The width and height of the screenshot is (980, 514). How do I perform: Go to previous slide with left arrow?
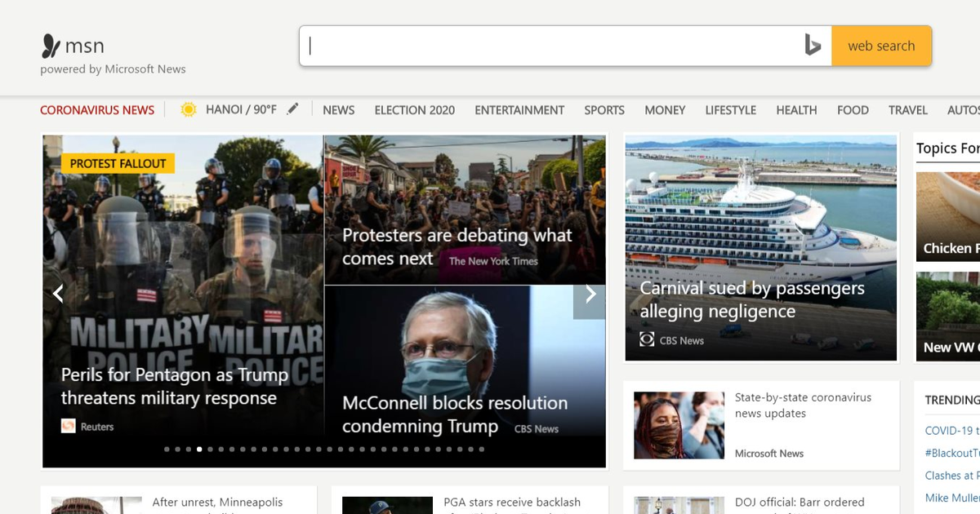58,294
